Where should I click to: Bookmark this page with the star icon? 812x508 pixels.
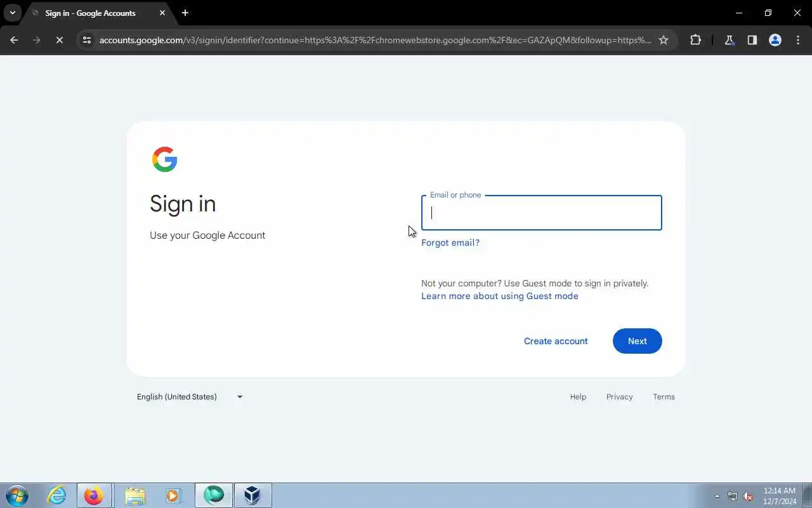tap(664, 40)
